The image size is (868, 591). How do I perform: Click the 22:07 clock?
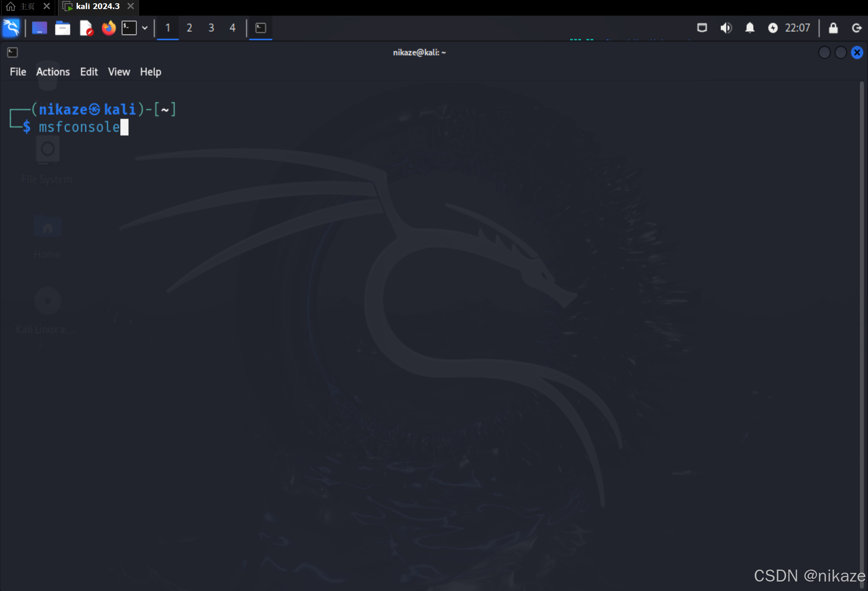(x=797, y=28)
